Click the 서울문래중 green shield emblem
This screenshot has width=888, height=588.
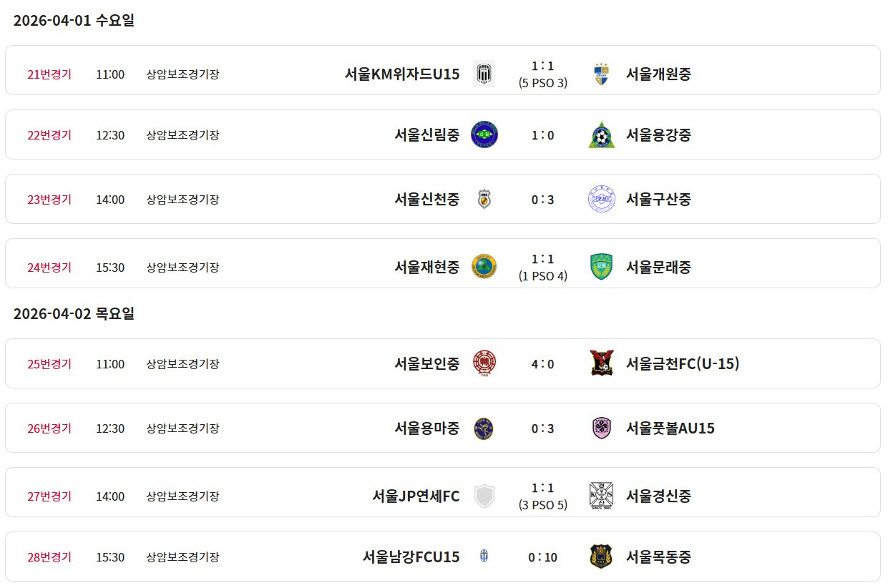pos(601,267)
